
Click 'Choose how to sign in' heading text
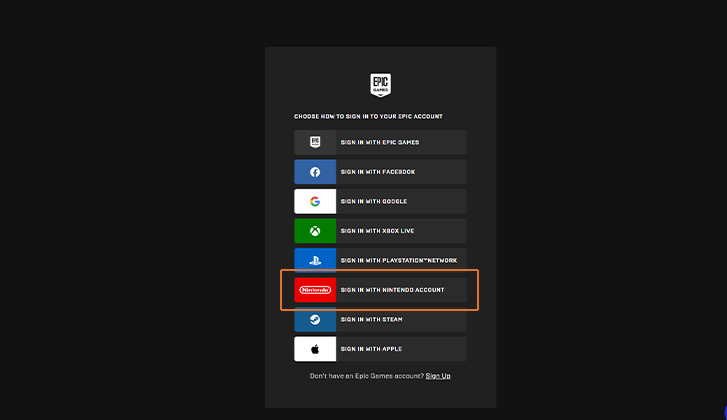point(368,116)
